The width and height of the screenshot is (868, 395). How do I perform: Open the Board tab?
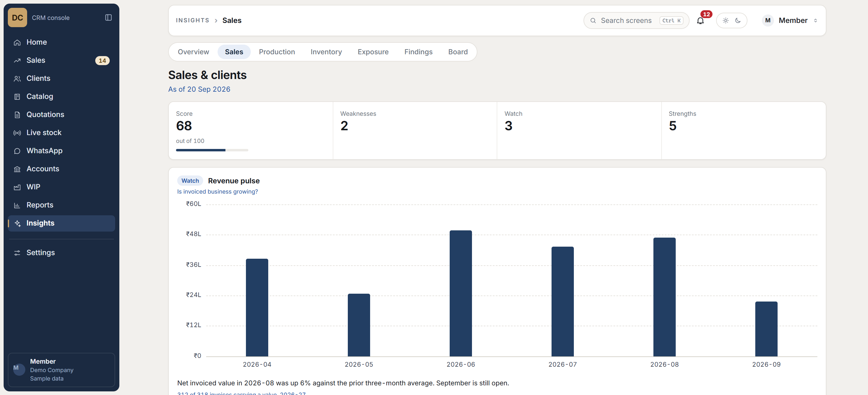click(458, 52)
